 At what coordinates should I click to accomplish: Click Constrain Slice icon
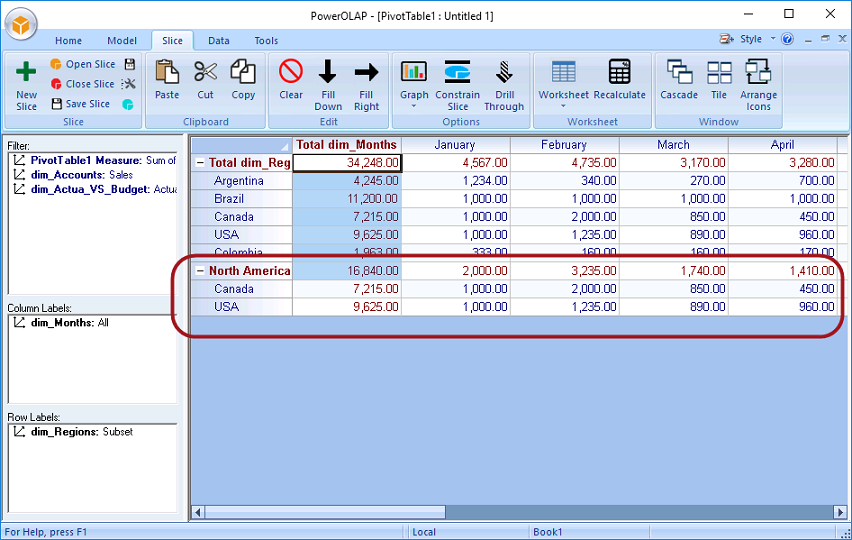tap(458, 71)
